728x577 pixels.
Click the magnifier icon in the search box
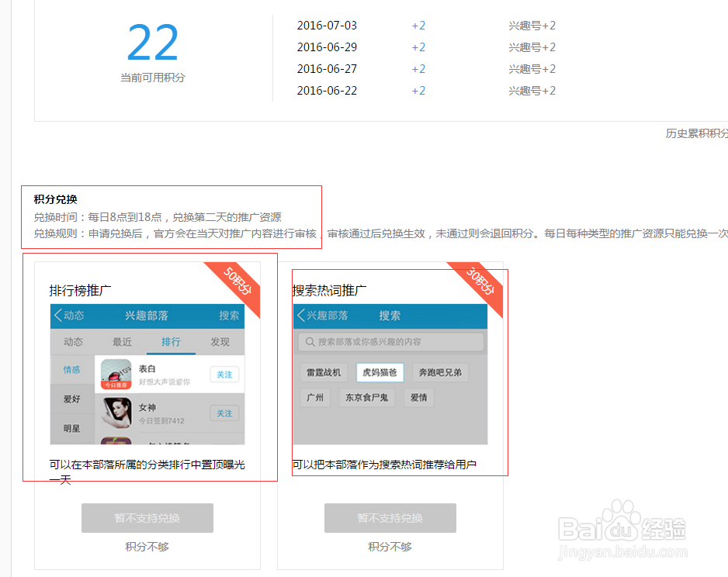[x=309, y=341]
